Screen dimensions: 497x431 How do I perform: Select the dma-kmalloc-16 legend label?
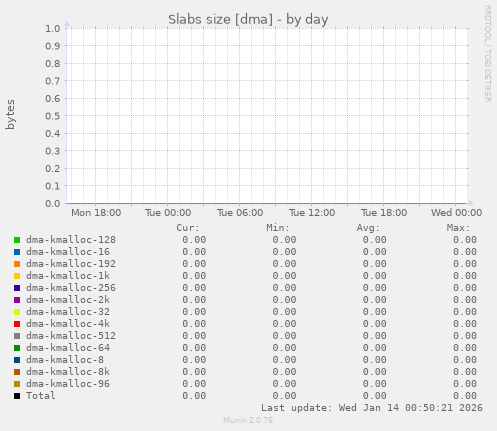pyautogui.click(x=68, y=252)
